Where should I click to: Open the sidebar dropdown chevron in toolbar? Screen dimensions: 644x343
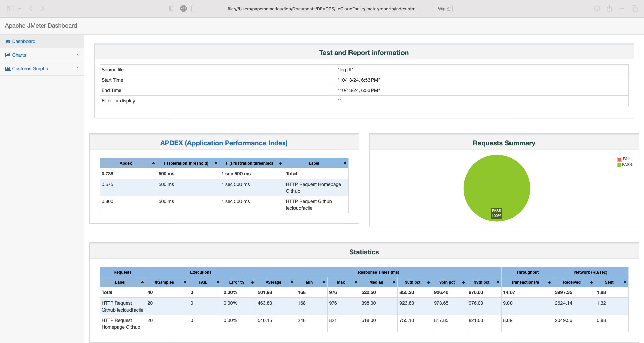coord(20,9)
